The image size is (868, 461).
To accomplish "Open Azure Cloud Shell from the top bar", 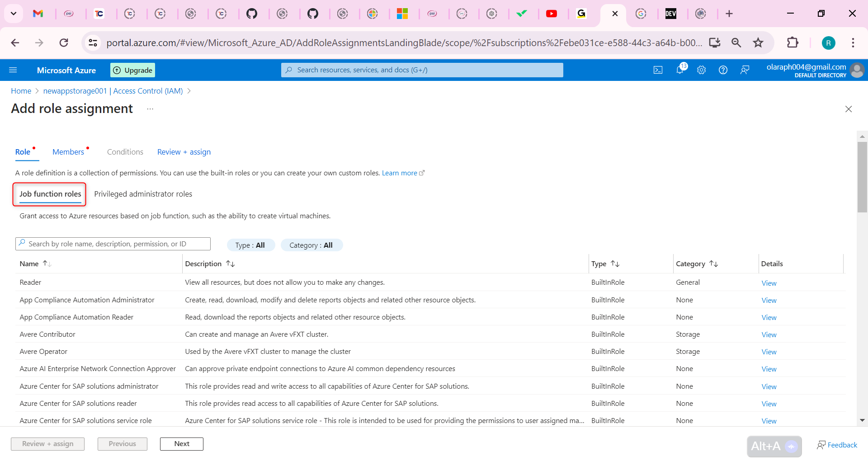I will (x=658, y=70).
